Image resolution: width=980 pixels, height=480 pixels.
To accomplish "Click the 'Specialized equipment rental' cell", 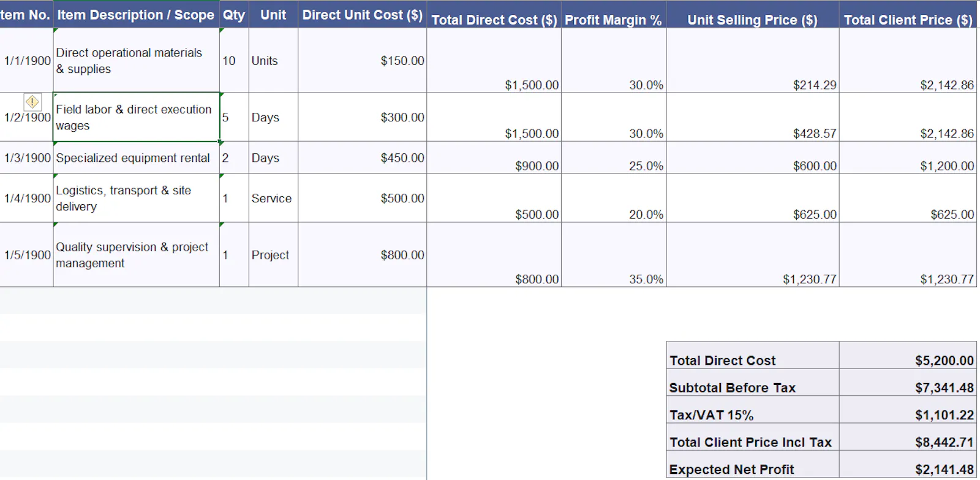I will 136,158.
